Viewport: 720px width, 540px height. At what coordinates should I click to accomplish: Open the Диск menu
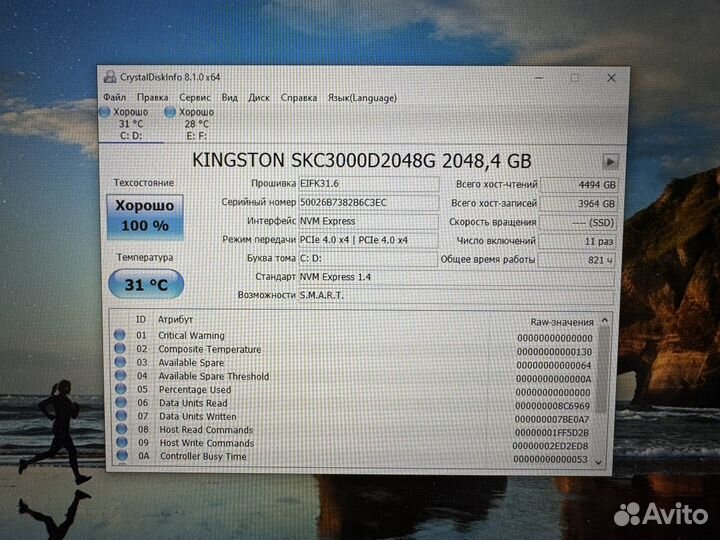259,97
